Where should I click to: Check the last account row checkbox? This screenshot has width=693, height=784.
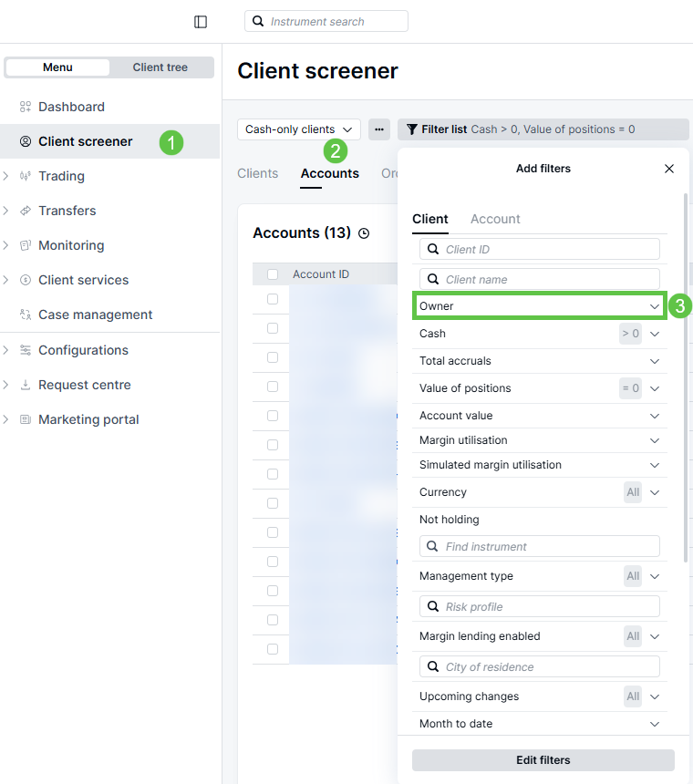coord(273,649)
